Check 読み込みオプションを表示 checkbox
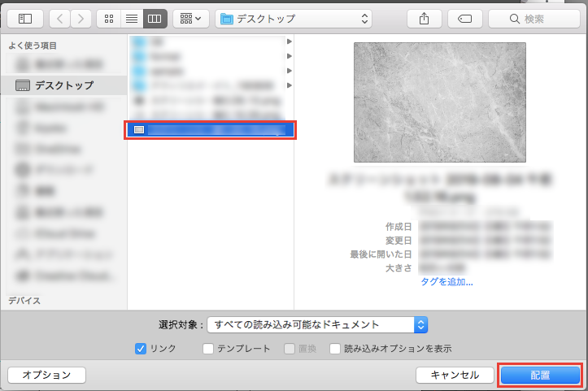This screenshot has height=391, width=588. (335, 349)
